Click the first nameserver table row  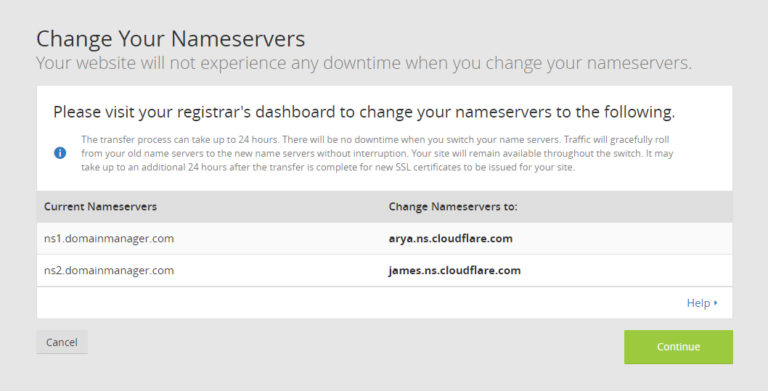[384, 239]
